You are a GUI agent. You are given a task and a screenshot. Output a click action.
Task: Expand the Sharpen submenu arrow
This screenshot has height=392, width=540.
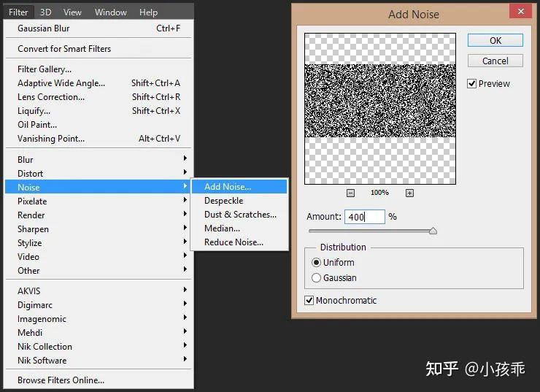point(185,227)
